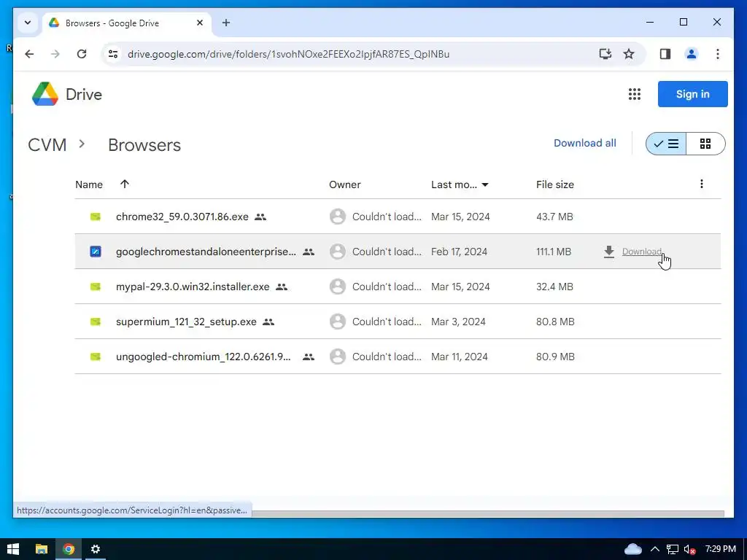This screenshot has width=747, height=560.
Task: Click shared icon beside mypal-29.3.0.win32.installer.exe
Action: click(x=282, y=287)
